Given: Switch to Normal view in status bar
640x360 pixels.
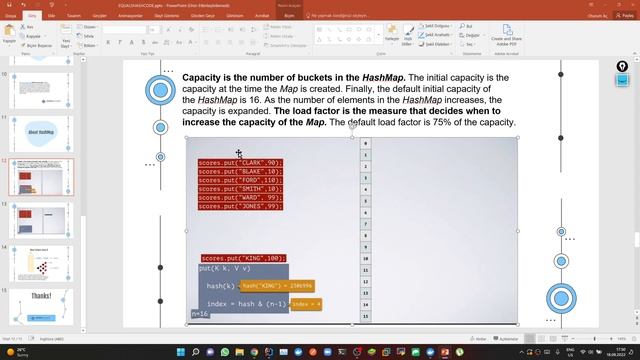Looking at the screenshot, I should [x=529, y=339].
